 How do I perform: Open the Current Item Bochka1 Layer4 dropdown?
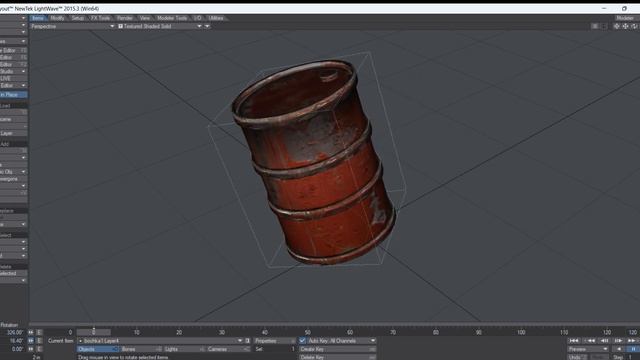(160, 341)
